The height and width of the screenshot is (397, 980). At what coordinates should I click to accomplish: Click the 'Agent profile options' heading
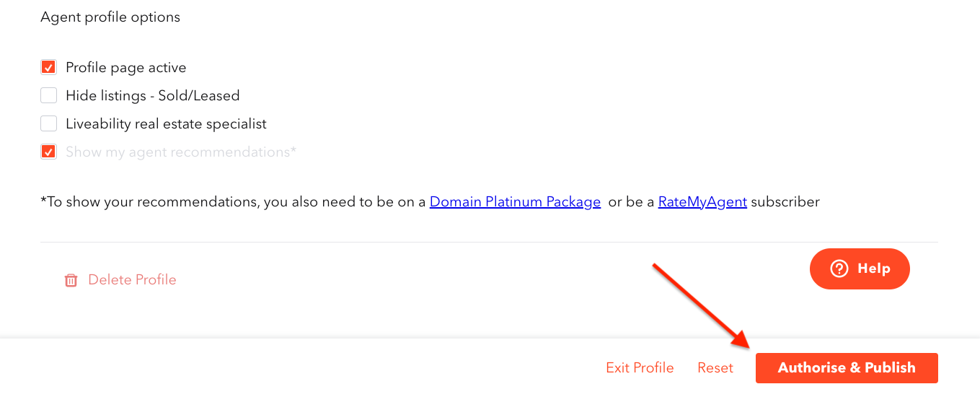point(110,17)
